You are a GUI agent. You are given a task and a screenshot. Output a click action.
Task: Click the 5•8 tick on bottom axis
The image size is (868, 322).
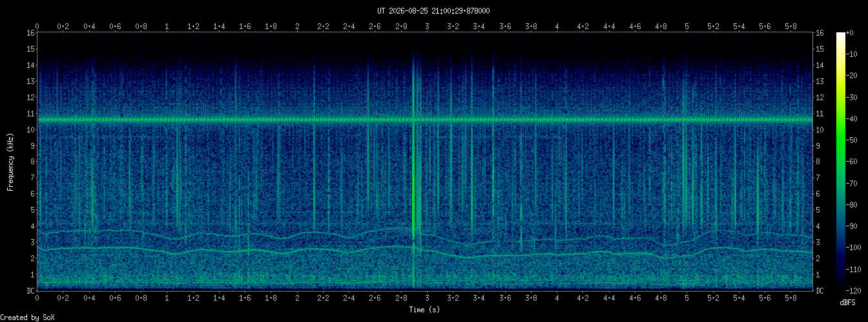tap(790, 298)
